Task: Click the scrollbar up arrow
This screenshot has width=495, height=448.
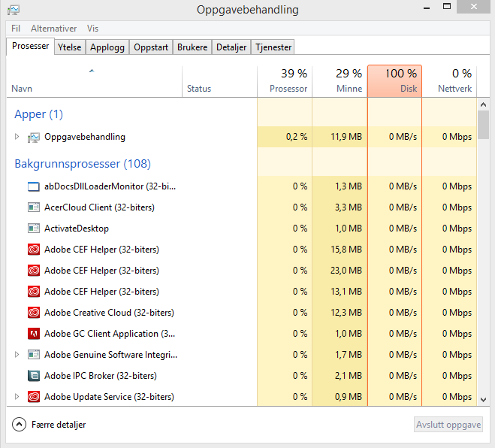Action: (483, 104)
